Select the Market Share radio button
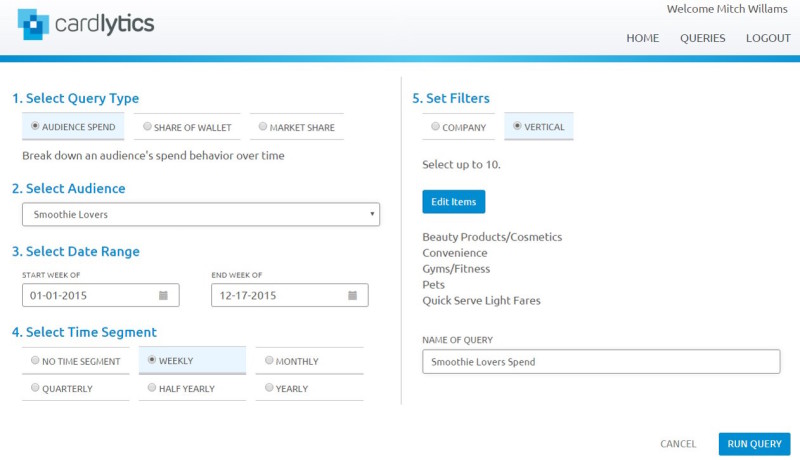 pyautogui.click(x=262, y=126)
